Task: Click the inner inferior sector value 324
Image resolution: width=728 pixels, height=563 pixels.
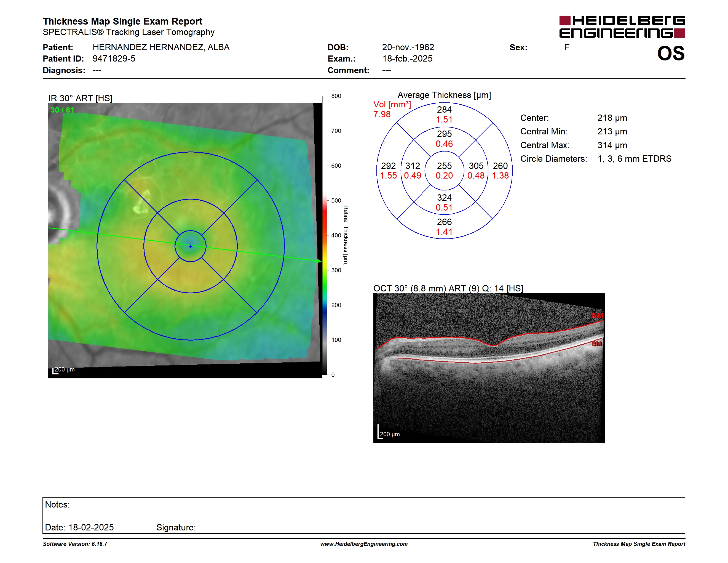Action: point(444,197)
